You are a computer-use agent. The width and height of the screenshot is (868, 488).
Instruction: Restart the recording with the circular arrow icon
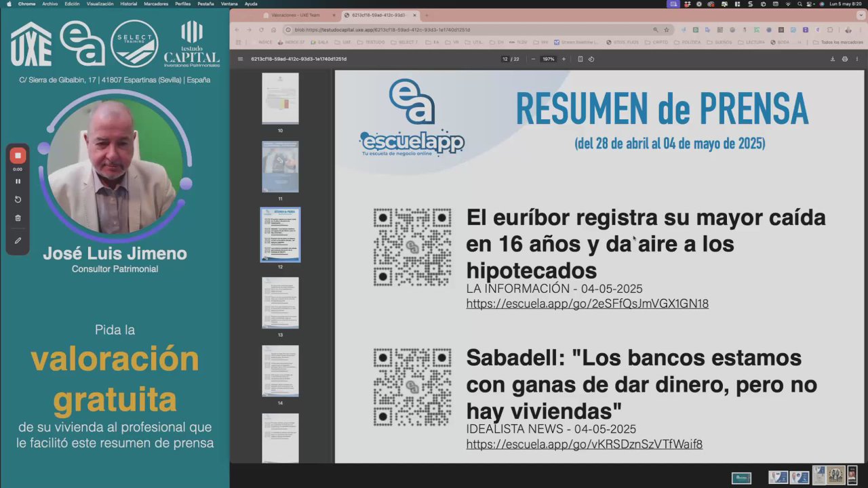pyautogui.click(x=18, y=199)
